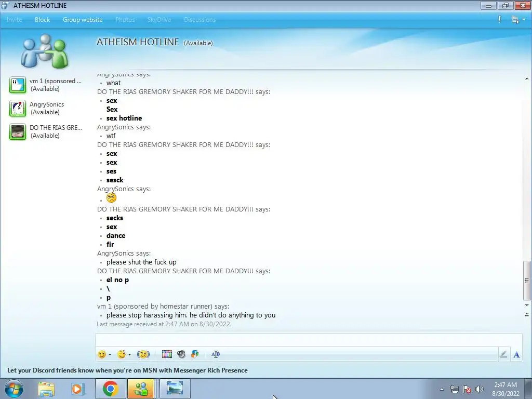Screen dimensions: 532x399
Task: Change the message font with the A icon
Action: point(516,354)
